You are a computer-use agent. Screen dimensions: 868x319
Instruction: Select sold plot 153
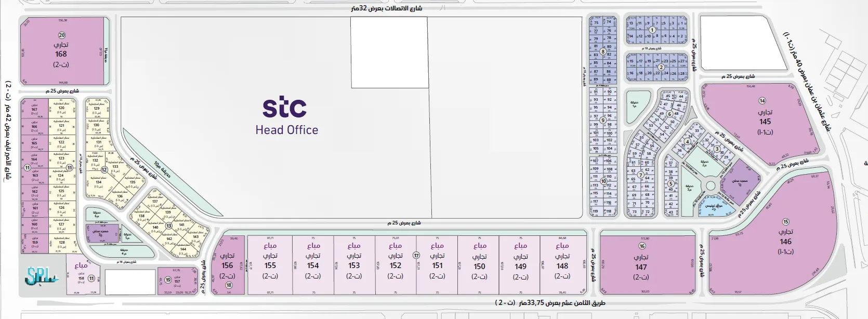pos(354,265)
